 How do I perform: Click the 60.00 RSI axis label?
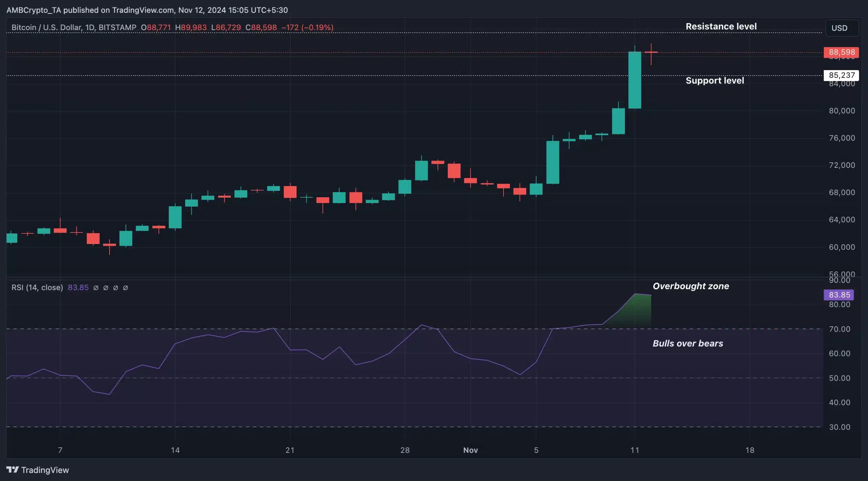(839, 354)
